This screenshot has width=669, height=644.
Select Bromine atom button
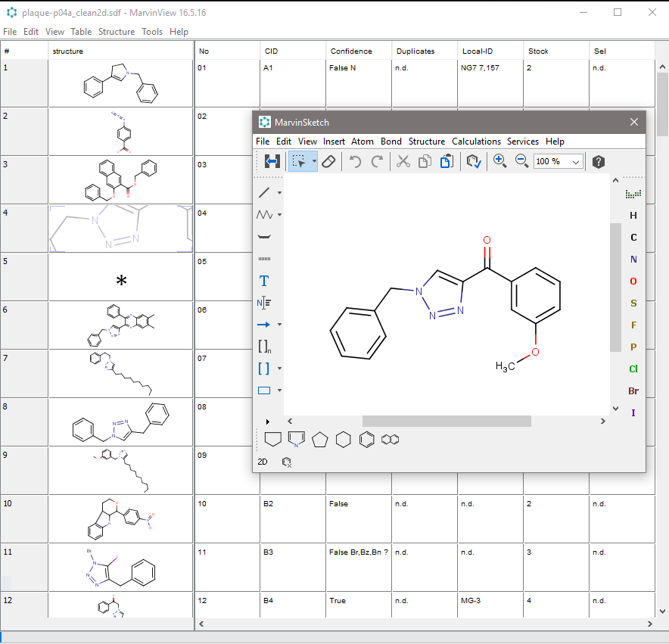pos(633,391)
